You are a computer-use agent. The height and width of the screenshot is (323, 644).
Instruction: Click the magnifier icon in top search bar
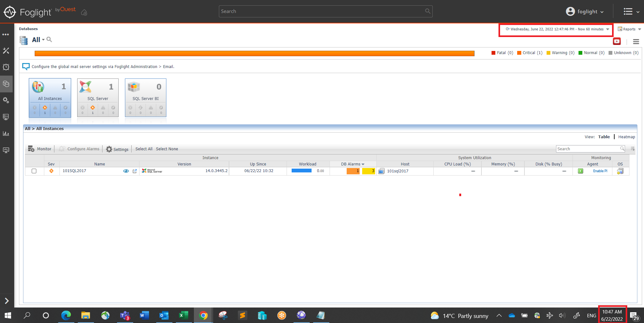click(428, 11)
